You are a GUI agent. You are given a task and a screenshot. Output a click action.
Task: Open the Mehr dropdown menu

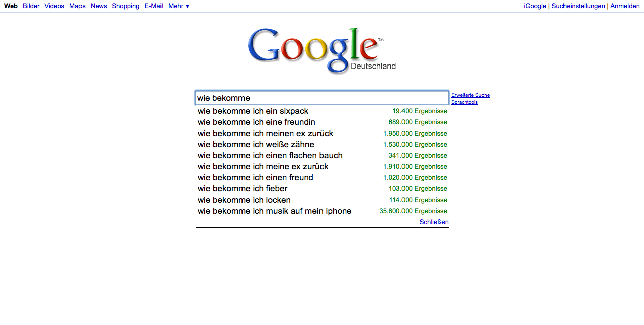pyautogui.click(x=179, y=6)
